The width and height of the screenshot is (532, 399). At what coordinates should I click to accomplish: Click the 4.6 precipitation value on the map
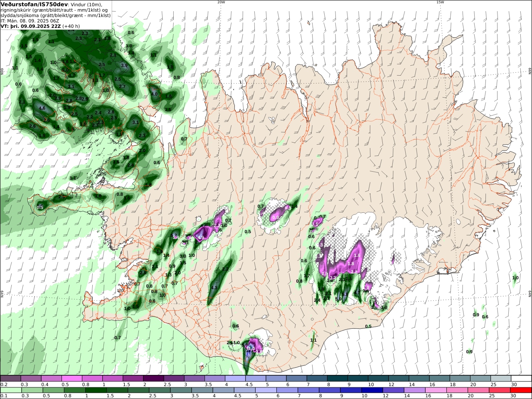coord(42,108)
